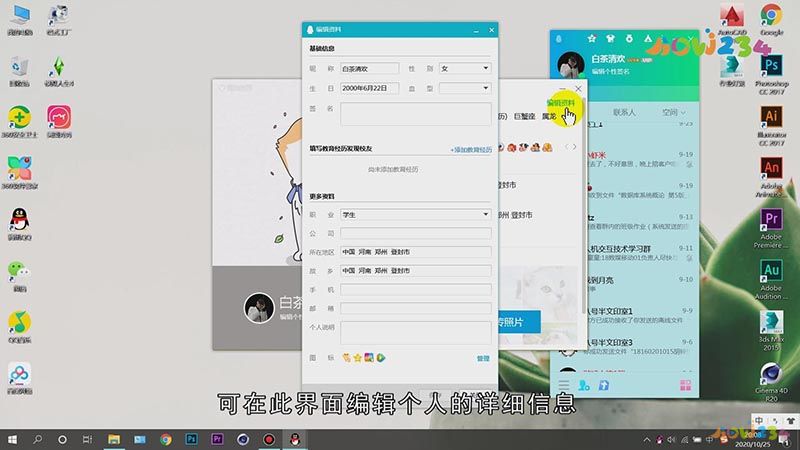Click the mobile phone (手机) field

point(415,289)
